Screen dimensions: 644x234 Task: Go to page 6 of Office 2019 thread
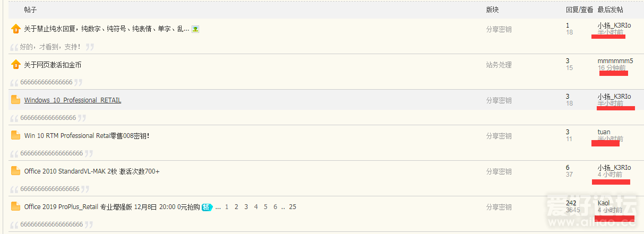(x=275, y=207)
